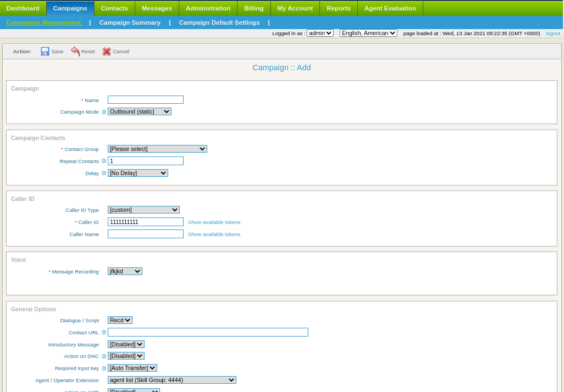Screen dimensions: 564x392
Task: Click the Save text label
Action: [x=57, y=52]
